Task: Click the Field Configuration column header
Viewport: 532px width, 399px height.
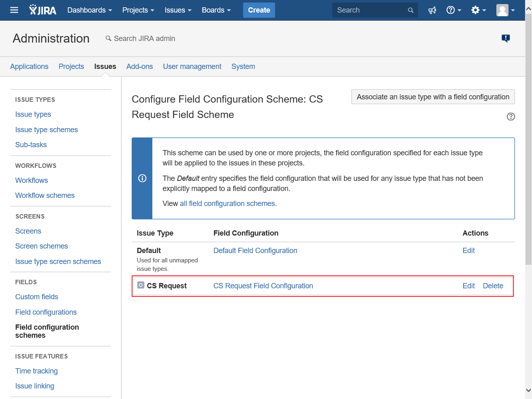Action: [x=246, y=233]
